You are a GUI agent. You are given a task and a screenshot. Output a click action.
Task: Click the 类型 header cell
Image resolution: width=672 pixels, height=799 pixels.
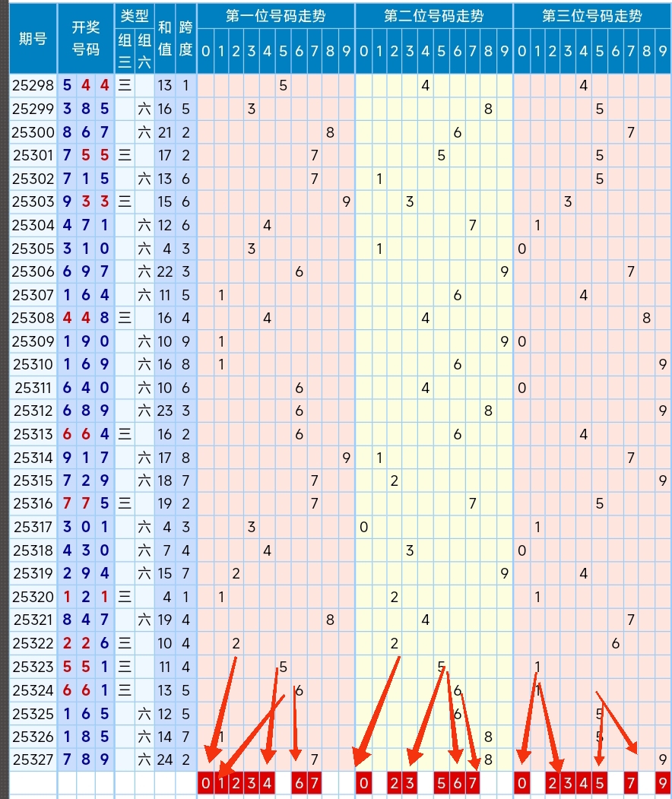pyautogui.click(x=135, y=16)
